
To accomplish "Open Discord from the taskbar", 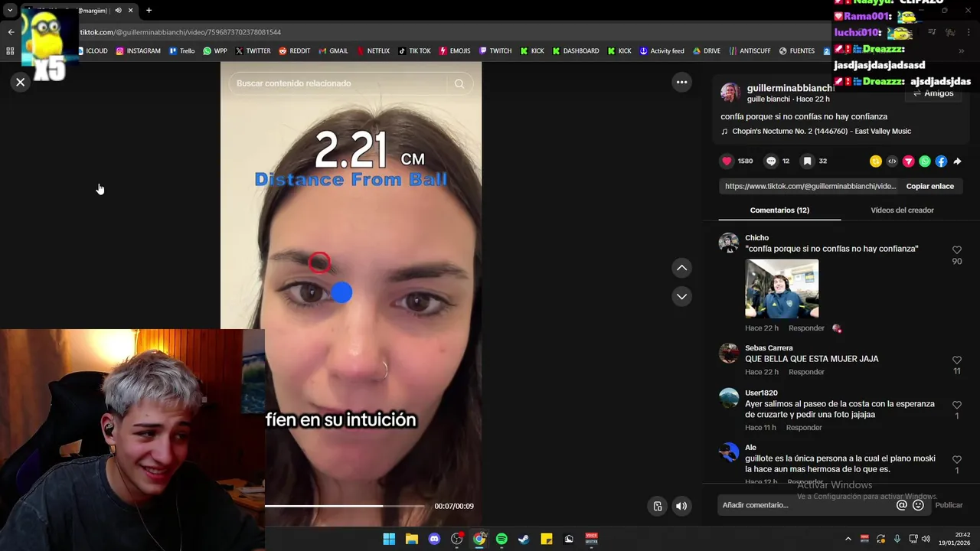I will pos(434,539).
